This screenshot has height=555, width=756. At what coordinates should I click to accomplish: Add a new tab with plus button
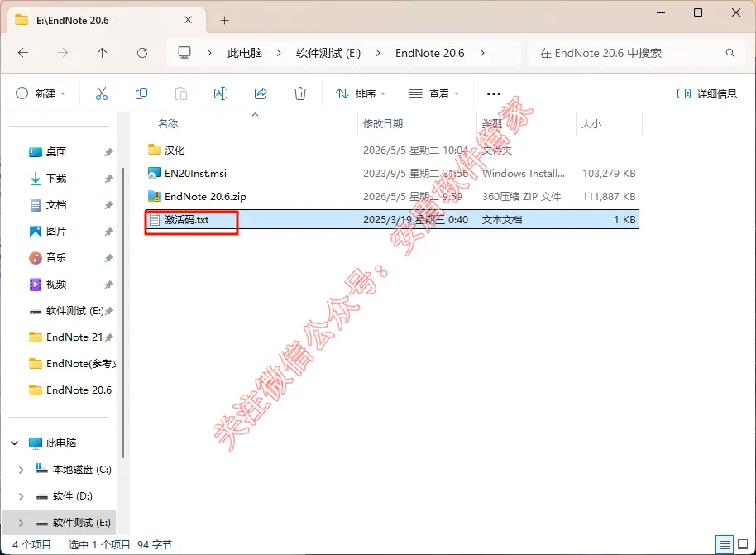[x=224, y=20]
